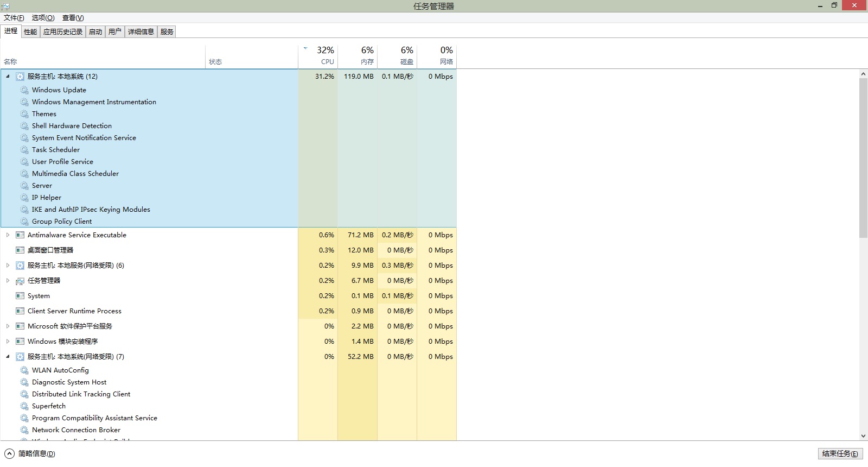Image resolution: width=868 pixels, height=467 pixels.
Task: Click 119.0 MB memory value
Action: pyautogui.click(x=359, y=77)
